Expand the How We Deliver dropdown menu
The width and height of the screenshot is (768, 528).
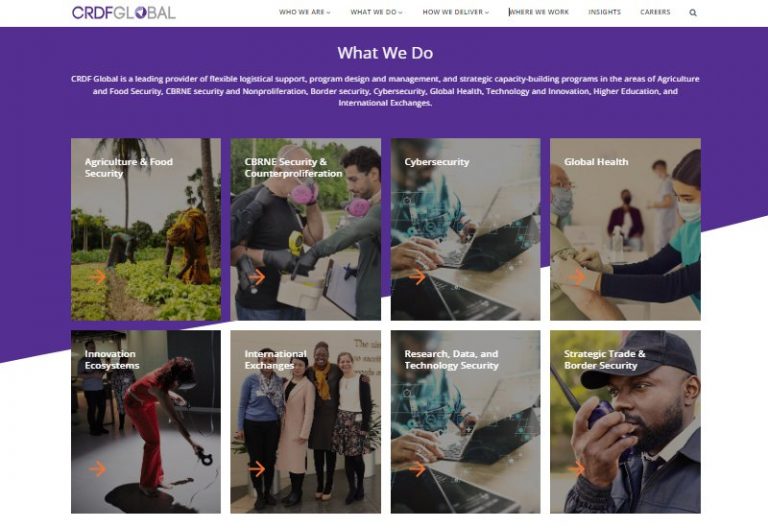point(456,12)
